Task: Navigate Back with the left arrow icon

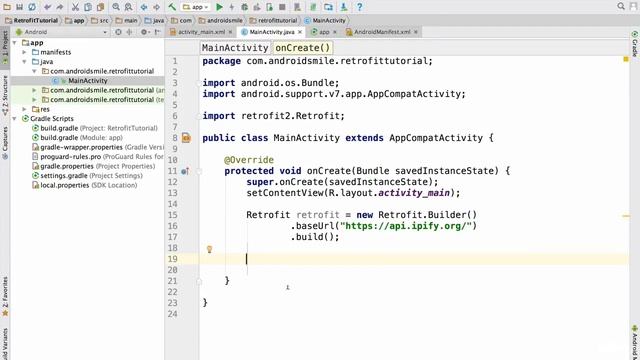Action: [x=144, y=7]
